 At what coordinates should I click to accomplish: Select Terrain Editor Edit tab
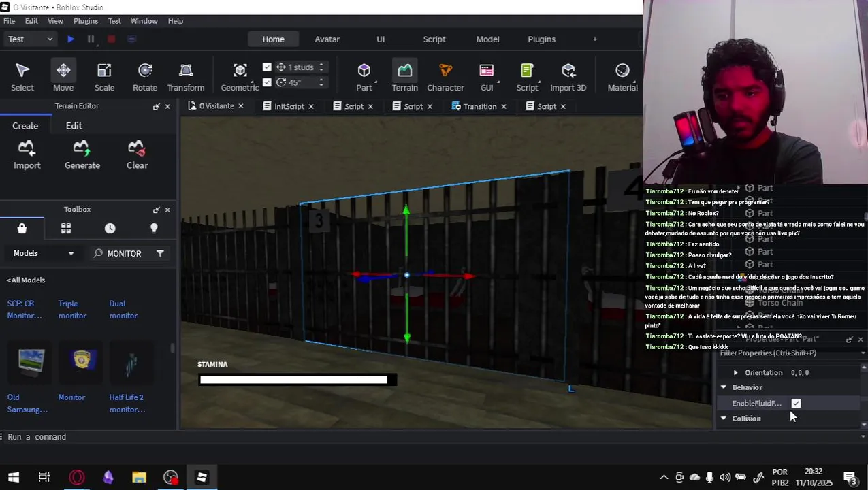point(74,126)
